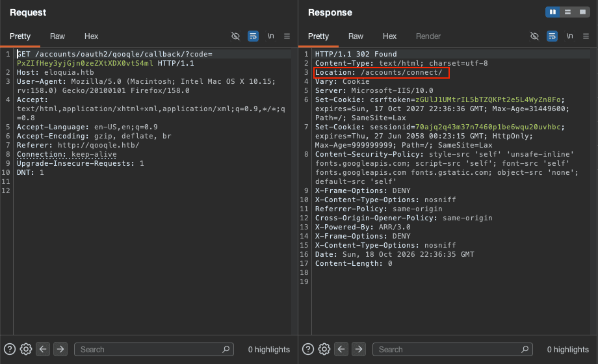Image resolution: width=598 pixels, height=364 pixels.
Task: Open the Response Hex tab
Action: tap(389, 36)
